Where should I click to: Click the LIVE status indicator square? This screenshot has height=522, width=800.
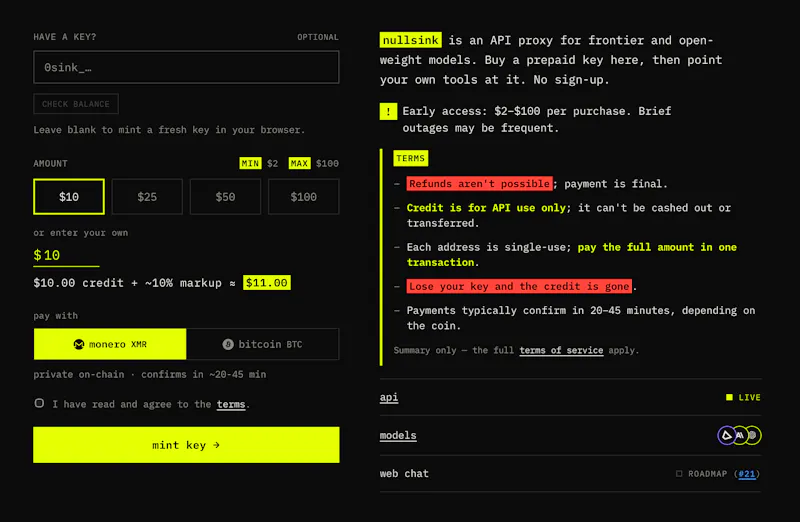coord(730,397)
